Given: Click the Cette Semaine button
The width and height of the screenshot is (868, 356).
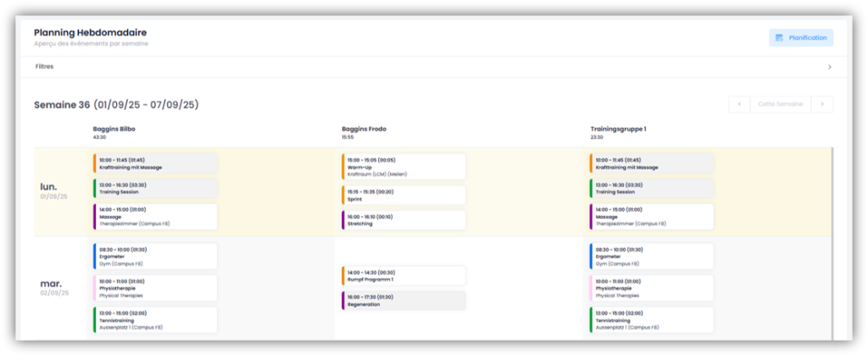Looking at the screenshot, I should [780, 104].
